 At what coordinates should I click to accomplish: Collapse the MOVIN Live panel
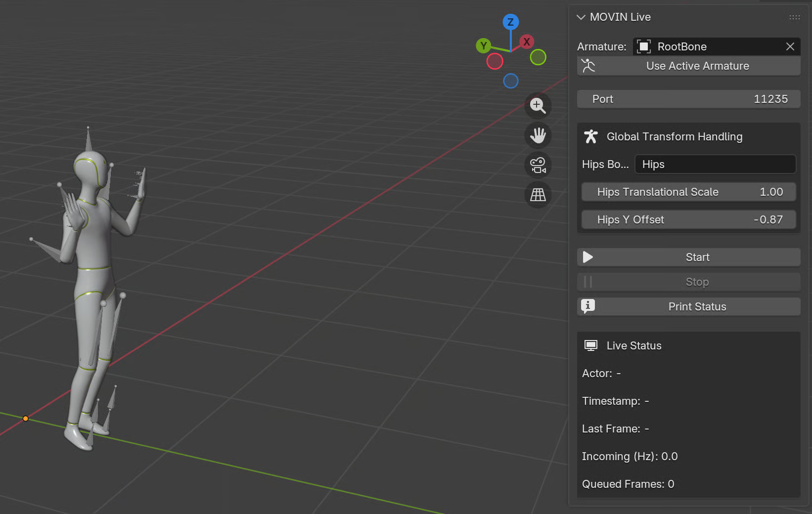[x=581, y=17]
